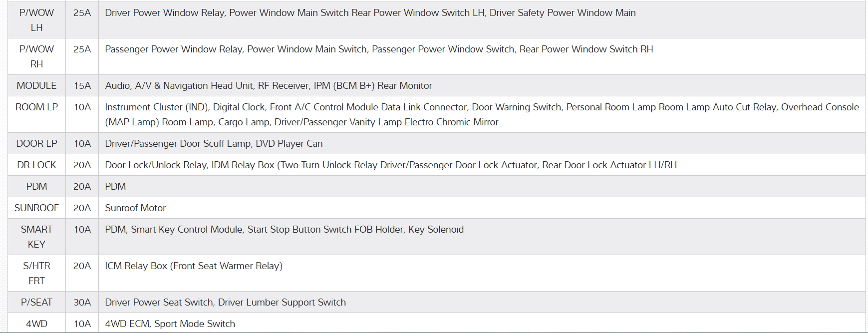Select the DR LOCK fuse name cell
Screen dimensions: 868x333
(36, 165)
